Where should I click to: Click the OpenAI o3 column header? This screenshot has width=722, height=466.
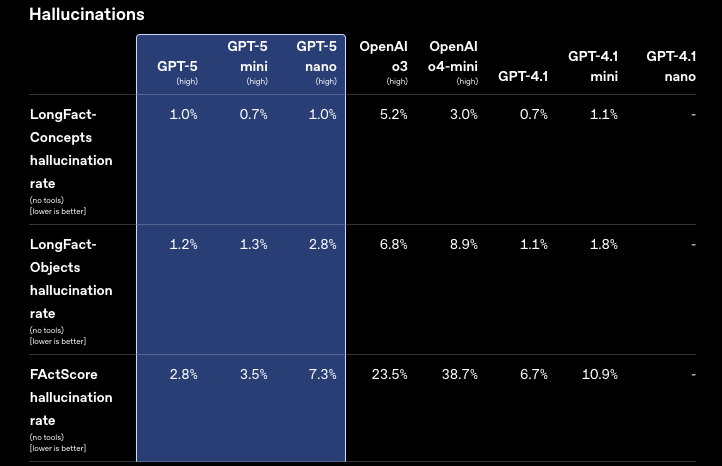[x=383, y=62]
